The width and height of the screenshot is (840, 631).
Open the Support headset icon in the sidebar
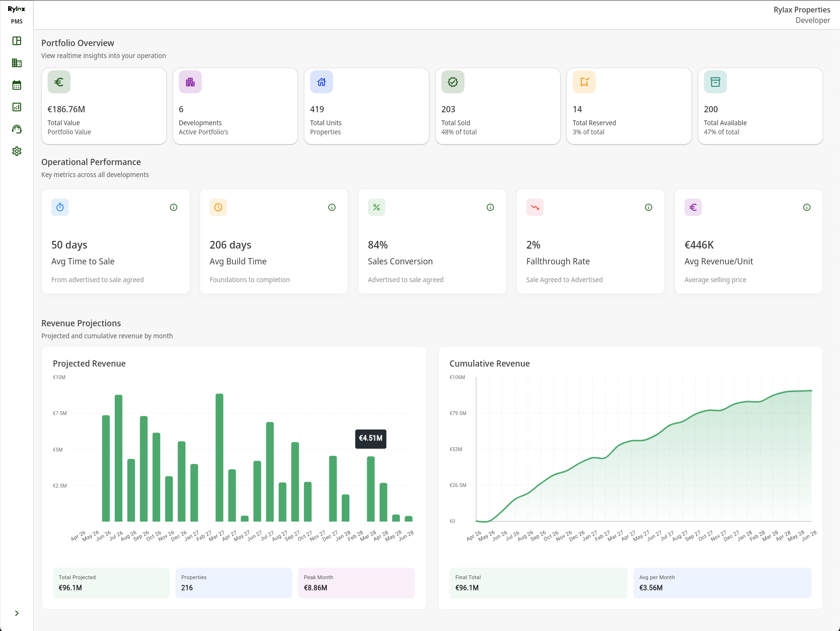point(17,129)
